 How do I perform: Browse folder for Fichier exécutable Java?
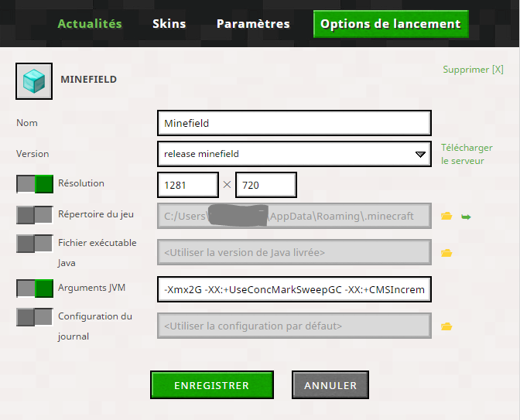446,253
